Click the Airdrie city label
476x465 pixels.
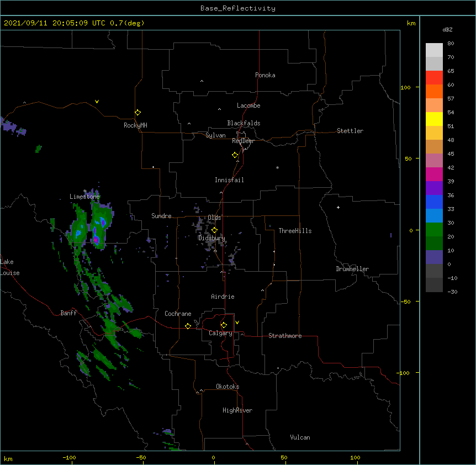click(x=223, y=297)
